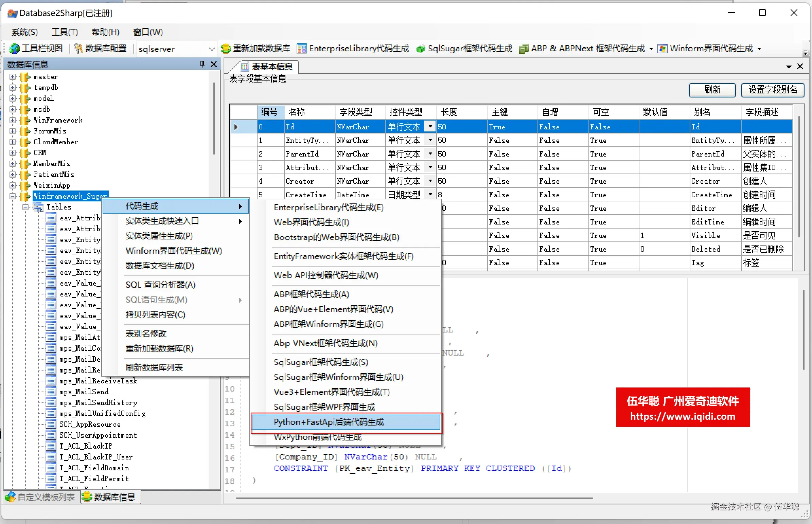This screenshot has width=812, height=524.
Task: Open 控件类型 dropdown for the Id row
Action: [x=430, y=127]
